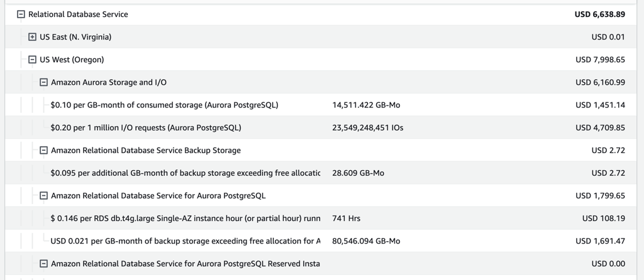Click the USD 108.19 amount
Image resolution: width=644 pixels, height=280 pixels.
(x=604, y=218)
